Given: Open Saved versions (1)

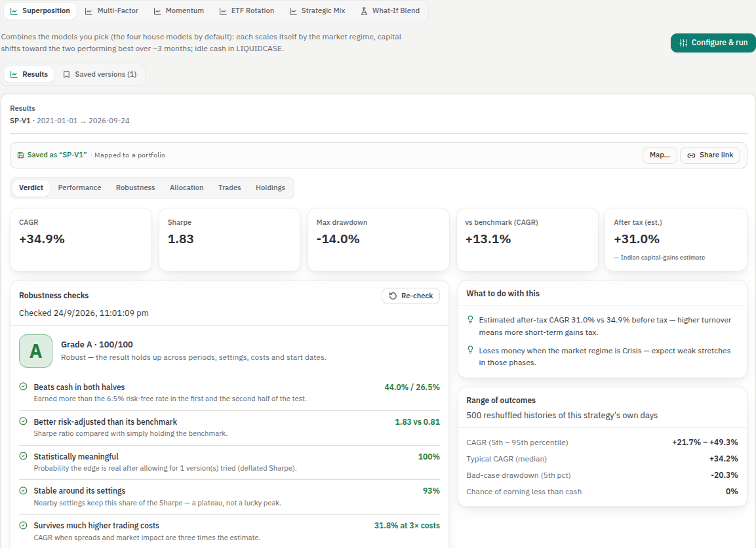Looking at the screenshot, I should 100,74.
